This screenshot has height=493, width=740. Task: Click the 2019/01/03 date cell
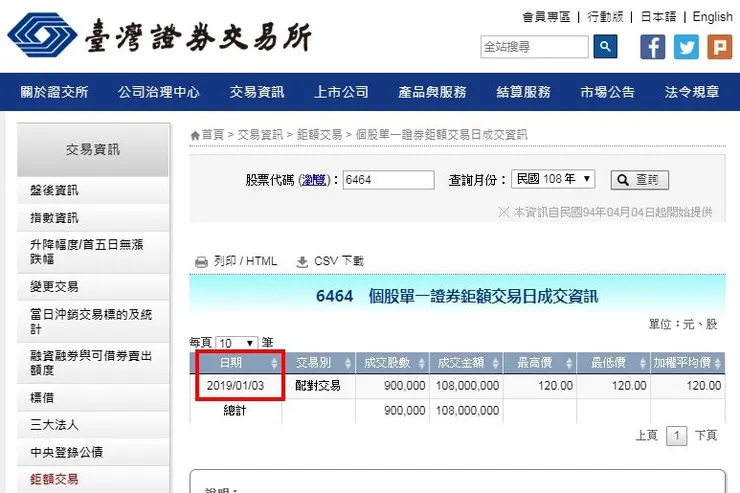pyautogui.click(x=235, y=386)
